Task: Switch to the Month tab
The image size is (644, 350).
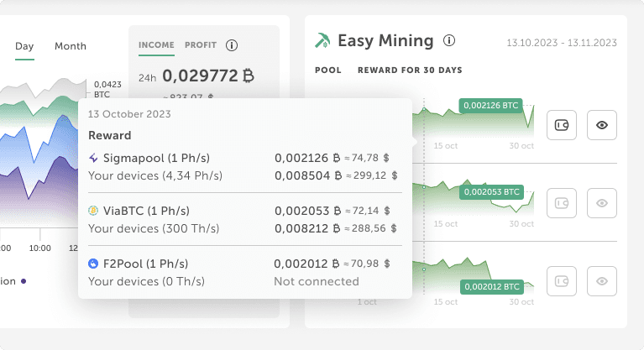Action: (x=71, y=46)
